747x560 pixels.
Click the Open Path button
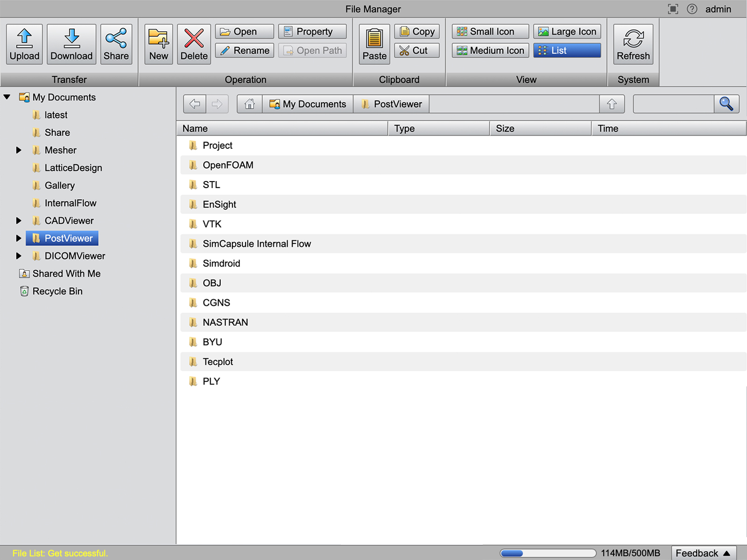tap(312, 50)
